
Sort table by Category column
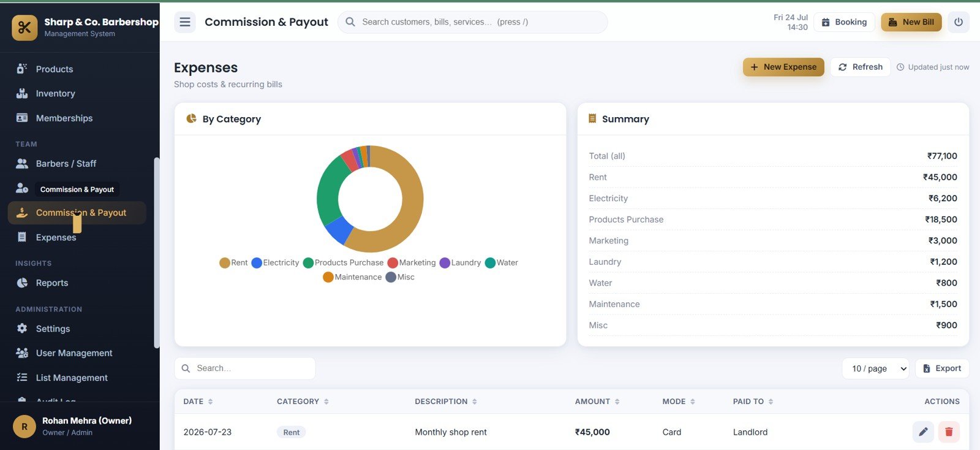(x=303, y=402)
